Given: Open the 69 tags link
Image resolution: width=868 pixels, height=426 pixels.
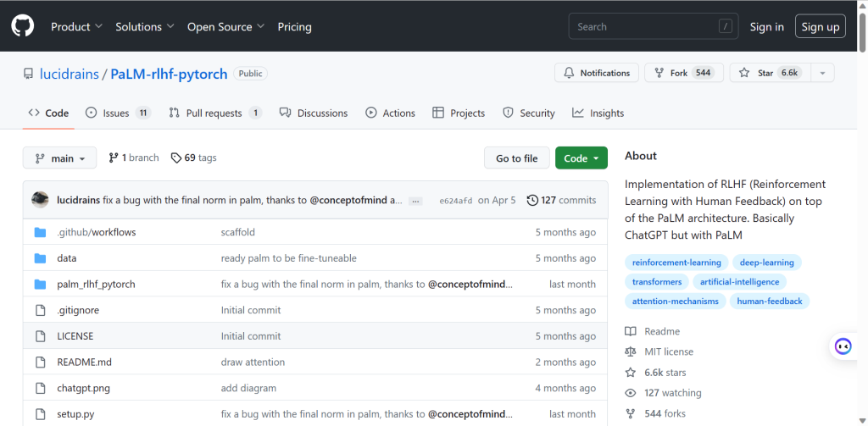Looking at the screenshot, I should click(193, 158).
